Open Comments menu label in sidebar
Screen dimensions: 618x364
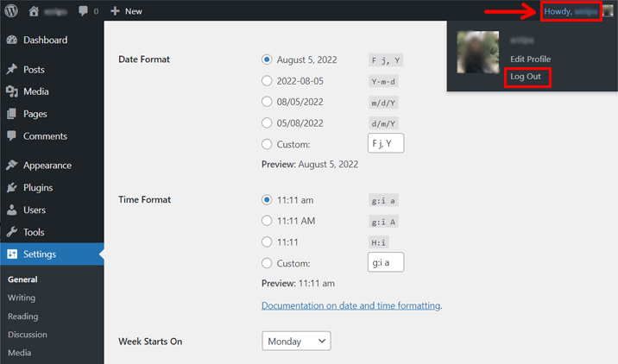(x=45, y=136)
